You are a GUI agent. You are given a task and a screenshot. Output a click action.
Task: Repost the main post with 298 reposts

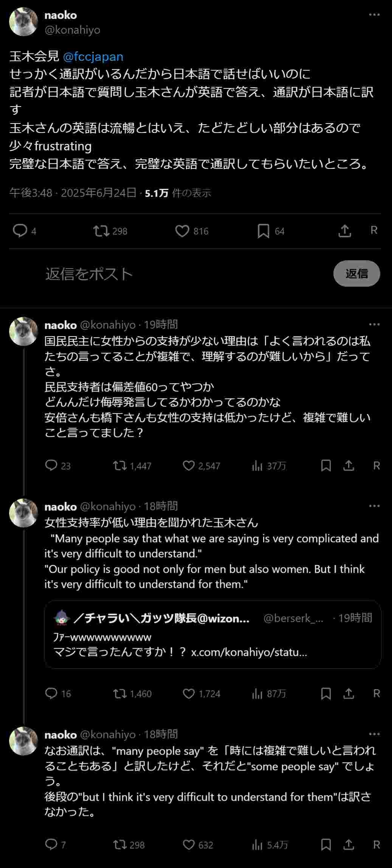[101, 231]
